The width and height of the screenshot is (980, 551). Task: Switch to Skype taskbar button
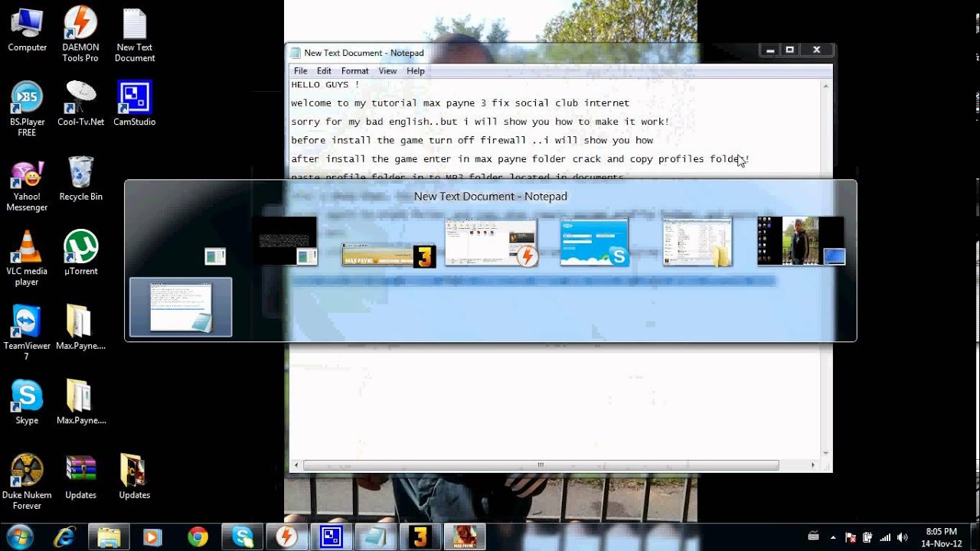(242, 537)
